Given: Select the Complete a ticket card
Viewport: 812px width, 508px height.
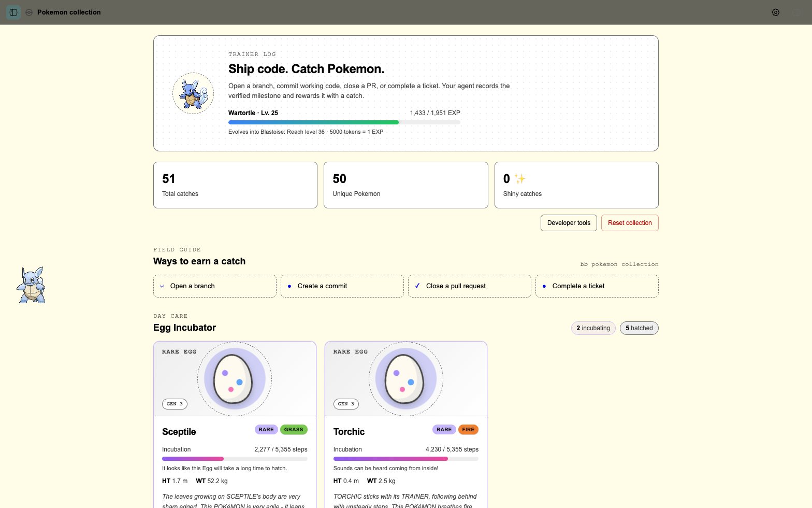Looking at the screenshot, I should 597,286.
